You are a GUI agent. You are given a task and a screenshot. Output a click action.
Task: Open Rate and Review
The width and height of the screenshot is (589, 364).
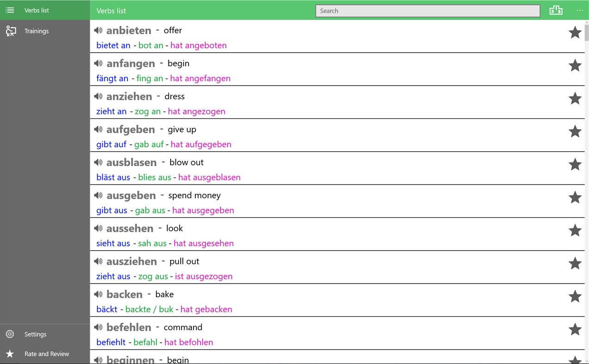click(47, 354)
